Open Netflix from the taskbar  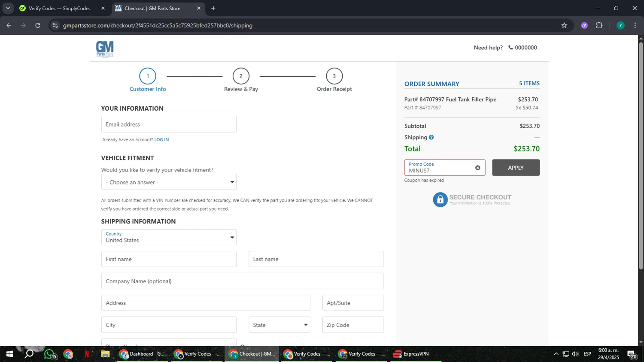pos(87,354)
